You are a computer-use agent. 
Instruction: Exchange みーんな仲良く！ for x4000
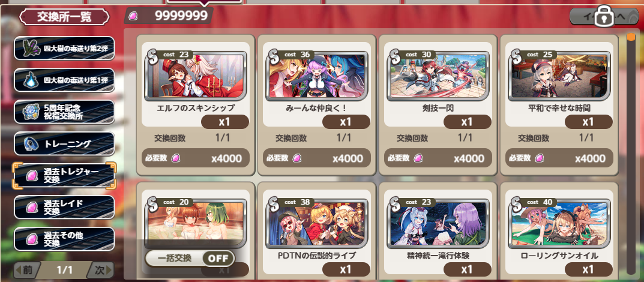tap(317, 158)
